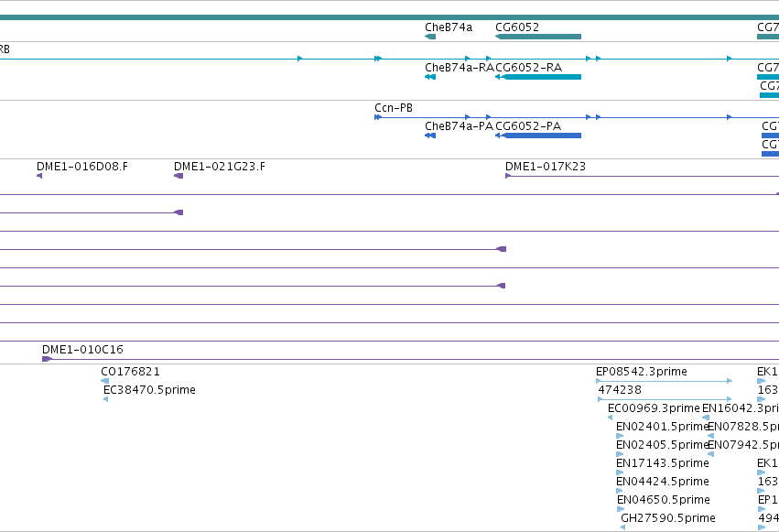Select the teal CG6052 gene bar
This screenshot has width=779, height=532.
point(538,37)
